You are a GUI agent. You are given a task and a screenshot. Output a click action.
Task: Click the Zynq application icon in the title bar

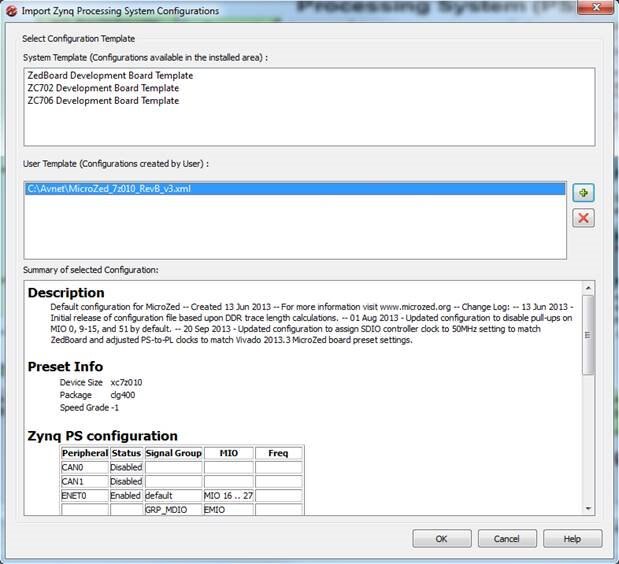pos(11,11)
